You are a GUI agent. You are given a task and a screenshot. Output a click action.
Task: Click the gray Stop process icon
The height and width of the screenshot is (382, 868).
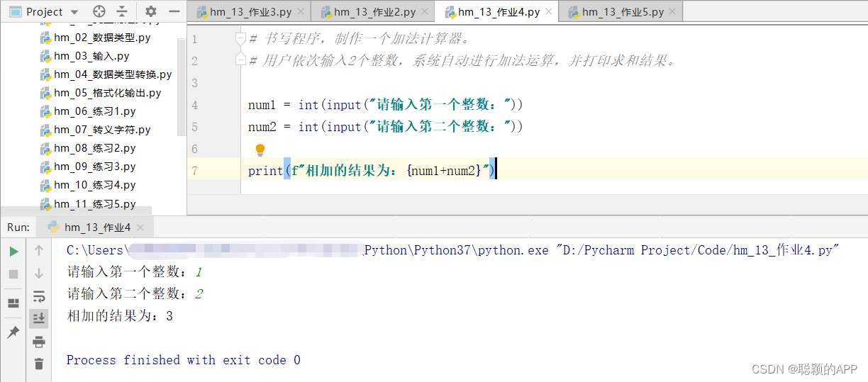coord(13,274)
